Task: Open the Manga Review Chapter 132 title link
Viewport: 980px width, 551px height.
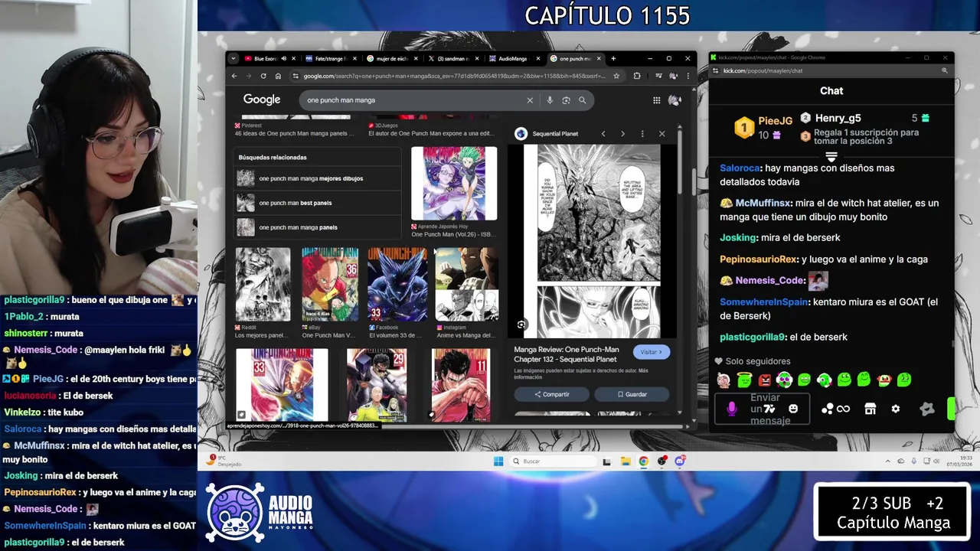Action: tap(566, 354)
